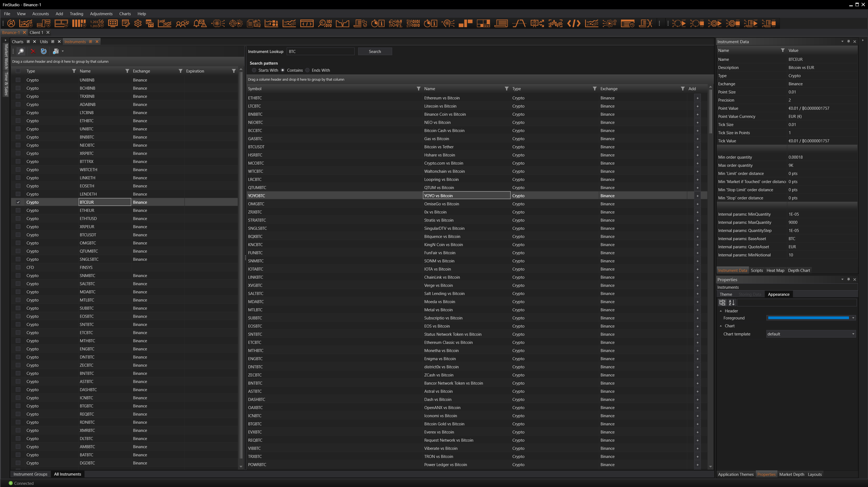Click the sort alphabetically icon in Properties
This screenshot has height=487, width=868.
[x=731, y=302]
